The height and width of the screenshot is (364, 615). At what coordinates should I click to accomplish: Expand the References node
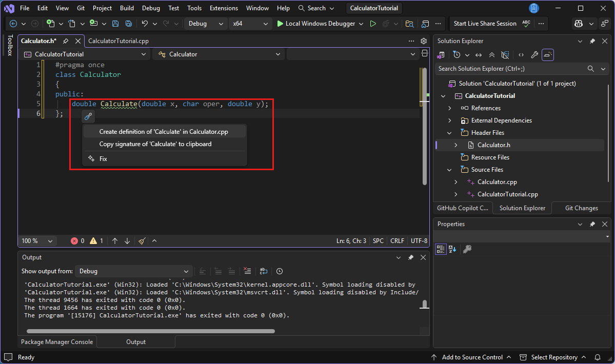tap(449, 108)
